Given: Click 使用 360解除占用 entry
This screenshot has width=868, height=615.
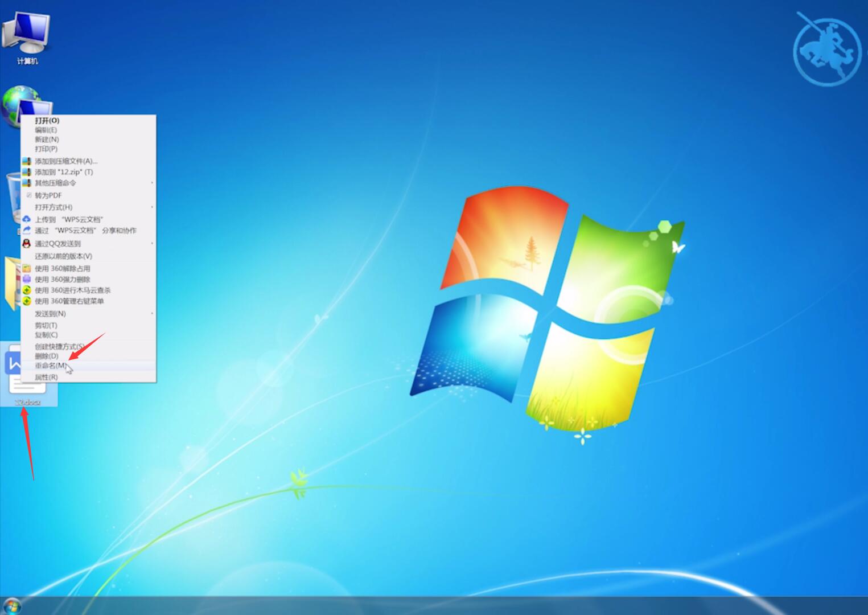Looking at the screenshot, I should 88,268.
